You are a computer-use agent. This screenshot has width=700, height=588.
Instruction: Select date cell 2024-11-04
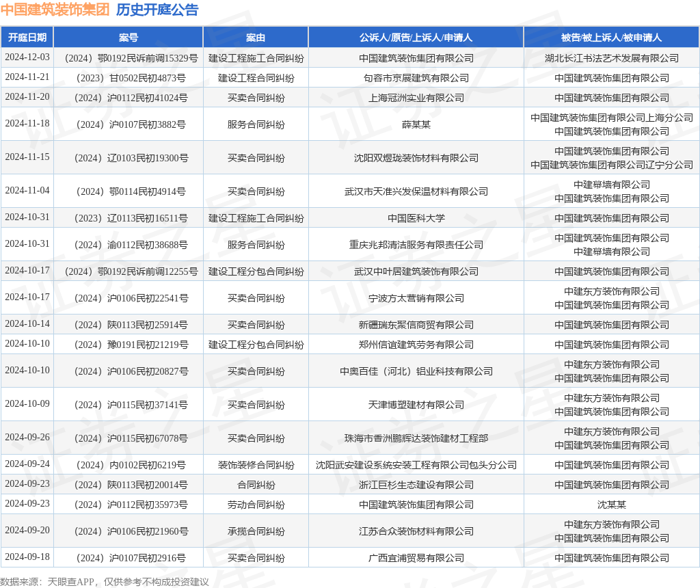(x=27, y=191)
